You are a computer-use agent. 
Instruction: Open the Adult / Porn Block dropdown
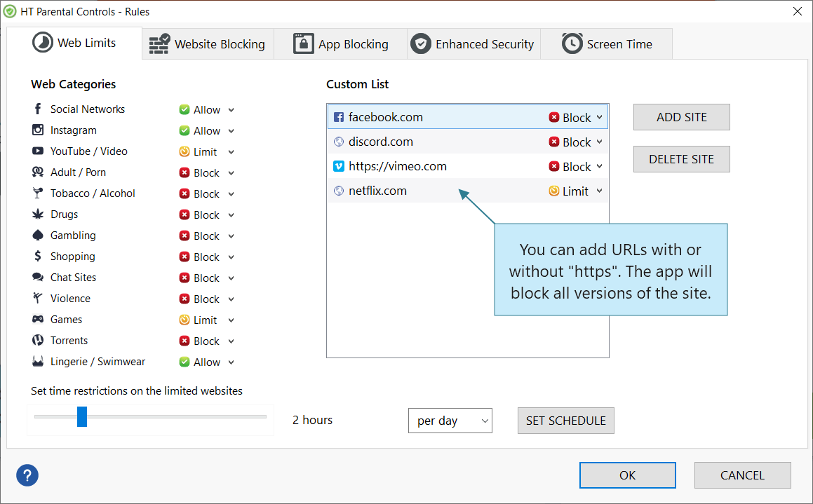pyautogui.click(x=231, y=173)
